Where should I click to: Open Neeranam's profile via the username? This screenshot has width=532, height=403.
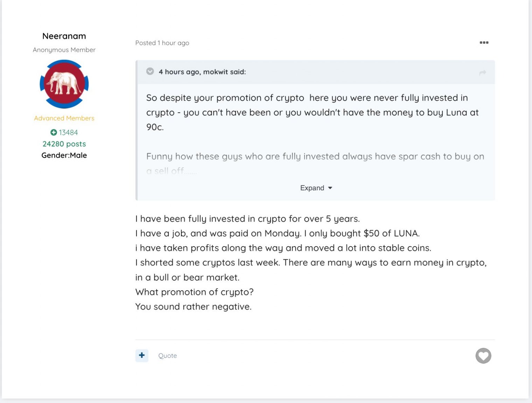pos(64,36)
